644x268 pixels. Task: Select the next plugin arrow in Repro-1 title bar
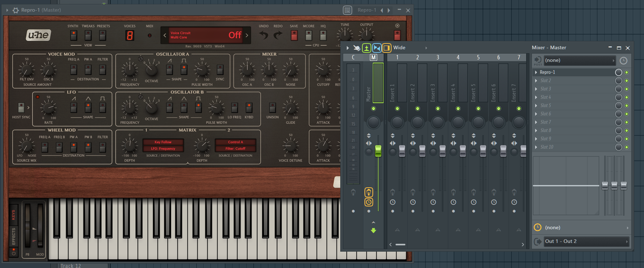coord(388,10)
